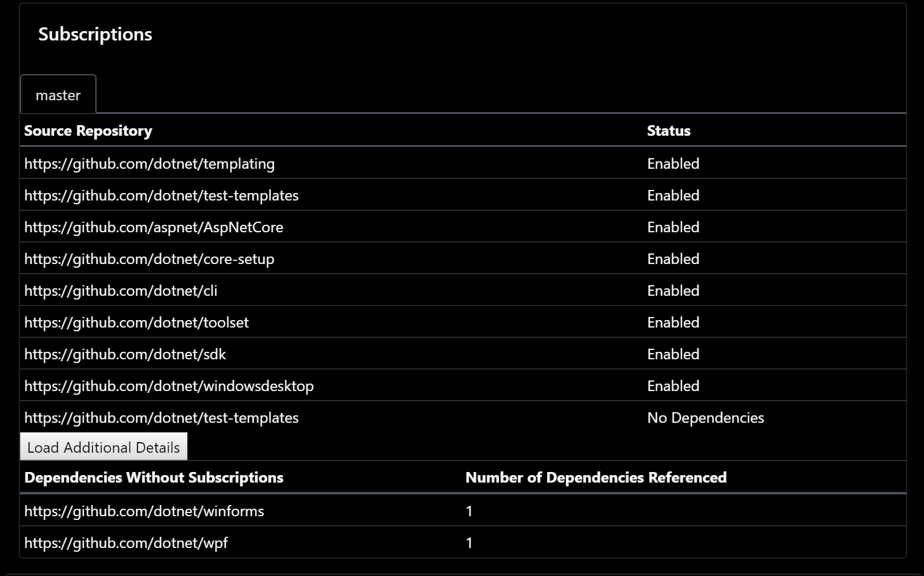
Task: Open the dotnet/sdk repository link
Action: [125, 354]
